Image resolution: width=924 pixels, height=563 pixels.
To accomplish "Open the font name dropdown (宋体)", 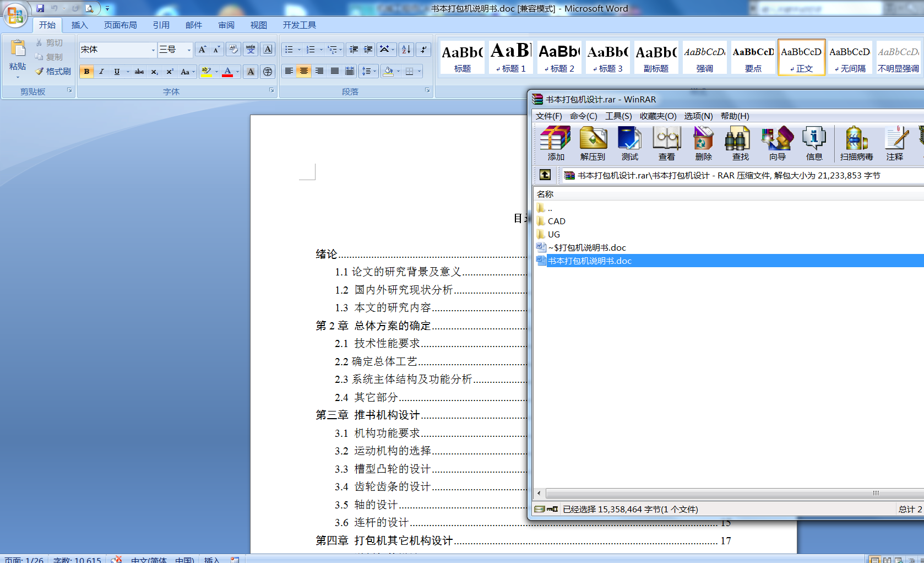I will point(153,50).
